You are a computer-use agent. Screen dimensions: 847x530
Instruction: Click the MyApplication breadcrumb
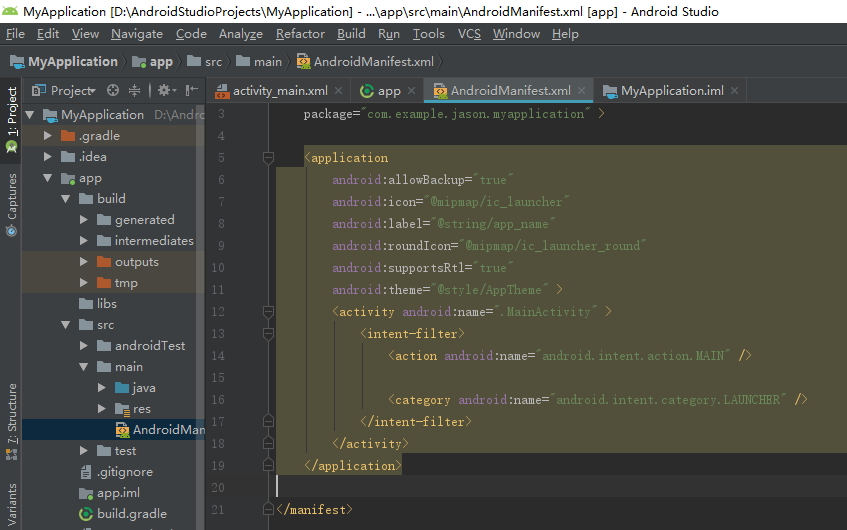[x=64, y=62]
